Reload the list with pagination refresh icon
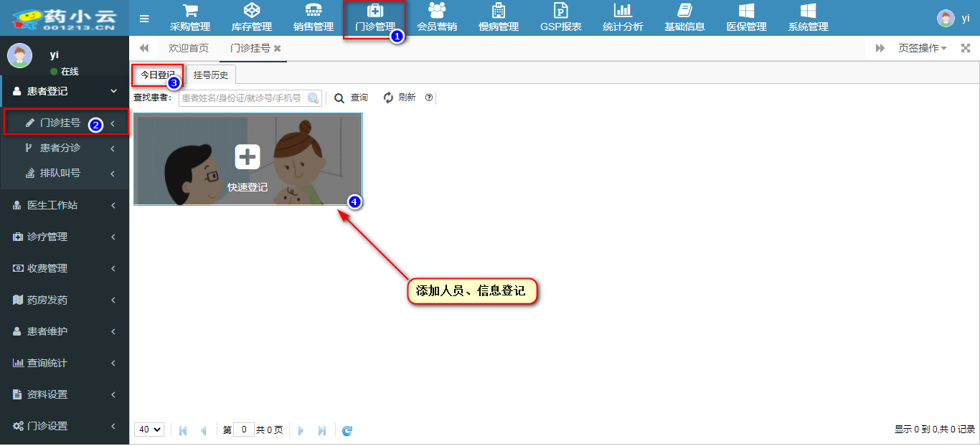 pos(347,430)
